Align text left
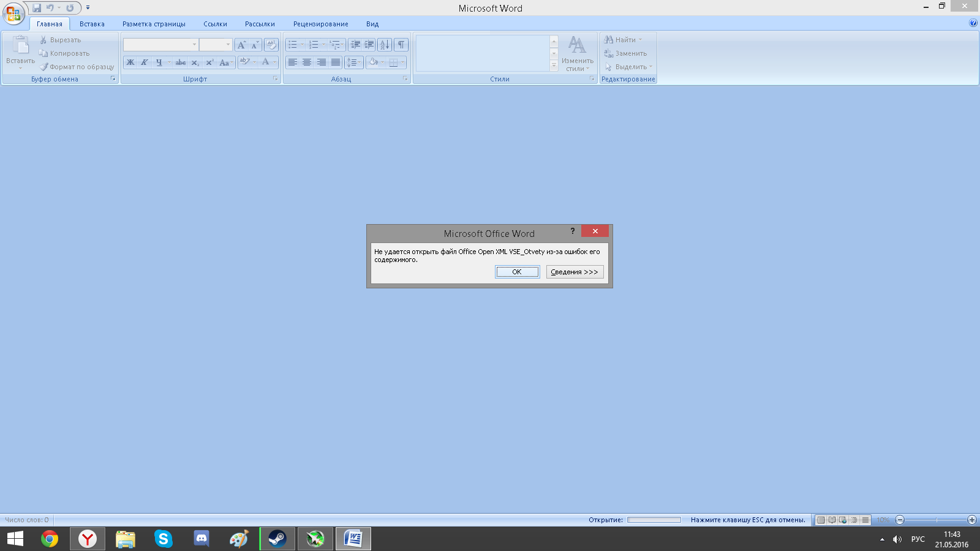Screen dimensions: 980x551 [x=293, y=62]
